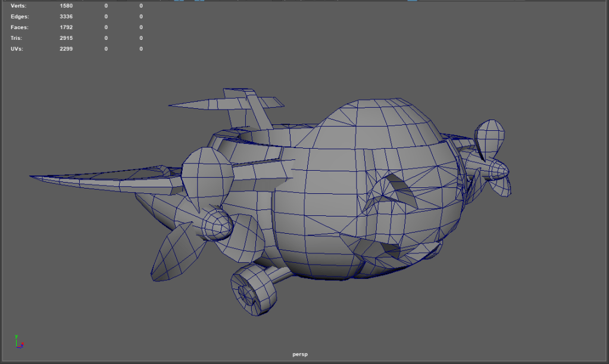
Task: Click the UVs count value 2299
Action: pos(66,49)
